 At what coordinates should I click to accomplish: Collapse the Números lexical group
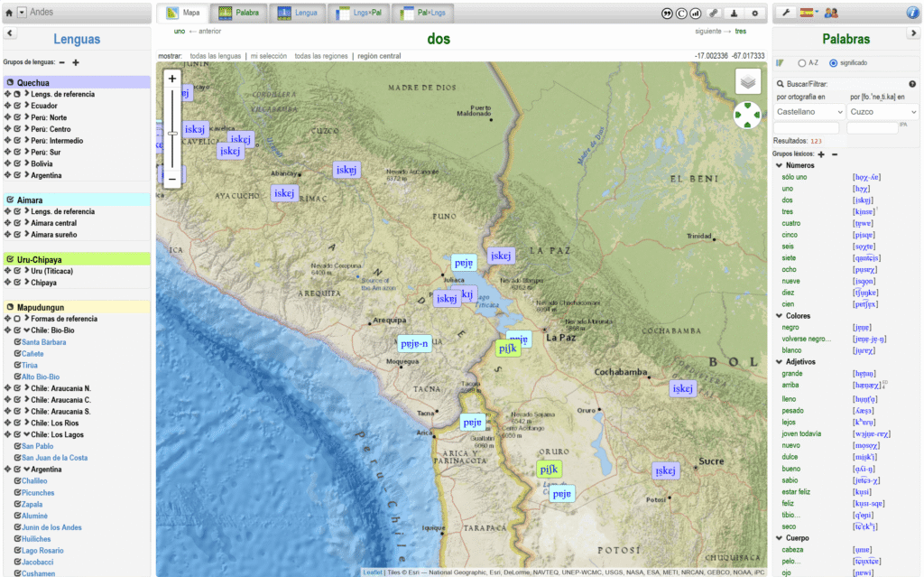coord(780,164)
